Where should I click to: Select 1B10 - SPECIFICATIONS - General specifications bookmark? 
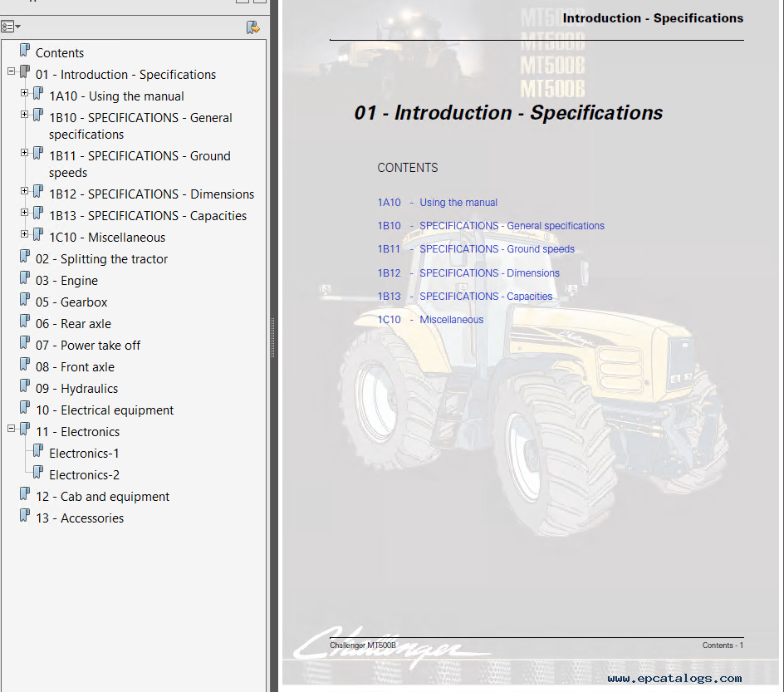pyautogui.click(x=140, y=126)
